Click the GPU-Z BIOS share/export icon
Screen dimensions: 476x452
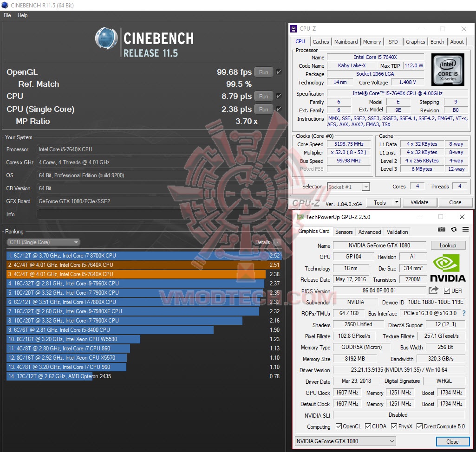coord(433,291)
